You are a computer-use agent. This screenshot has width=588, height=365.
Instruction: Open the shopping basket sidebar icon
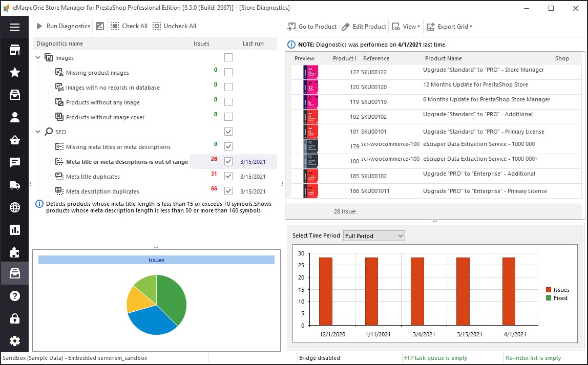15,140
